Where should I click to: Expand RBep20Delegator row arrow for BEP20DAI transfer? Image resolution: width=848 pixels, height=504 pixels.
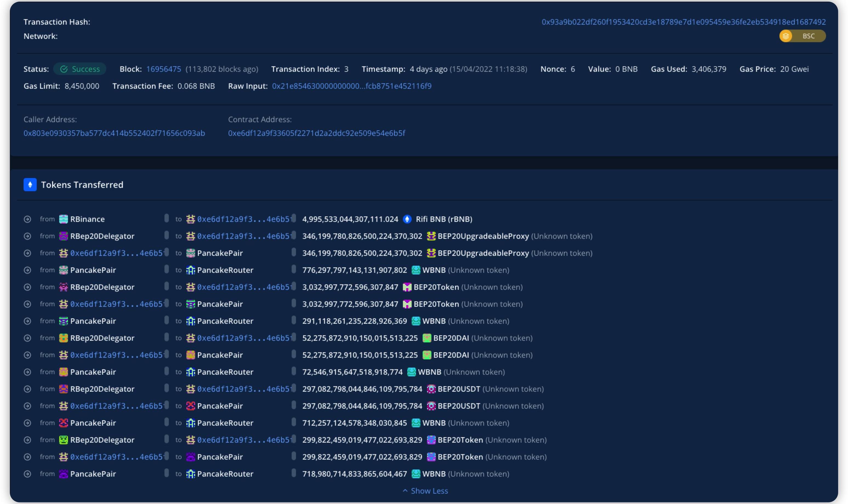coord(27,338)
